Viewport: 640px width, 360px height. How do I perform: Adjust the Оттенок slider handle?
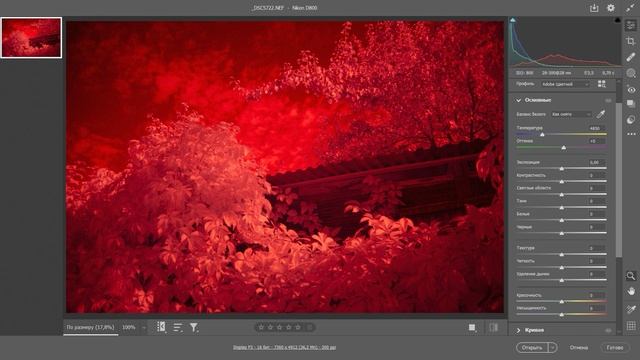click(564, 147)
